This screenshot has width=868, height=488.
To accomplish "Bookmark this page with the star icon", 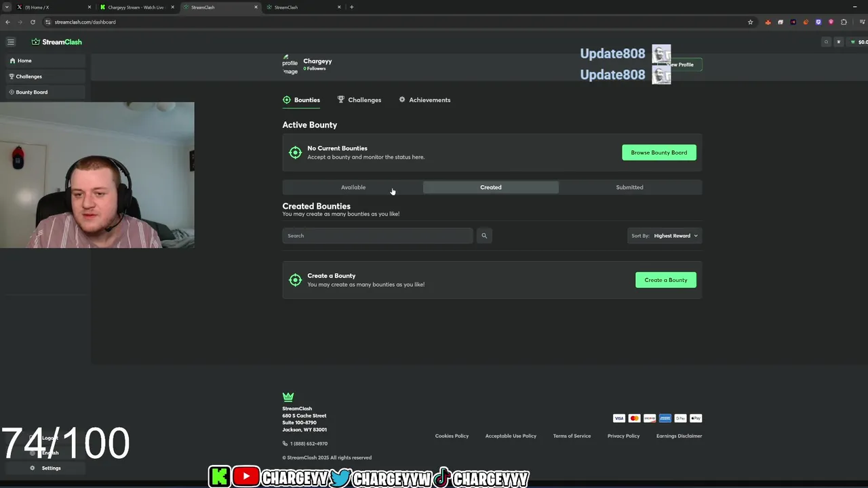I will [x=750, y=22].
